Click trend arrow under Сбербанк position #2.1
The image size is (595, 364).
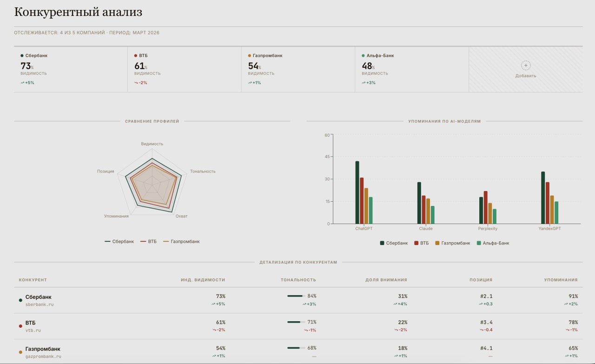pyautogui.click(x=481, y=304)
